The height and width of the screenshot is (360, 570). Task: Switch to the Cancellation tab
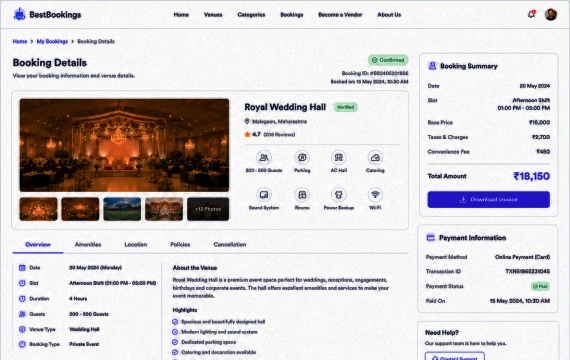click(x=230, y=244)
